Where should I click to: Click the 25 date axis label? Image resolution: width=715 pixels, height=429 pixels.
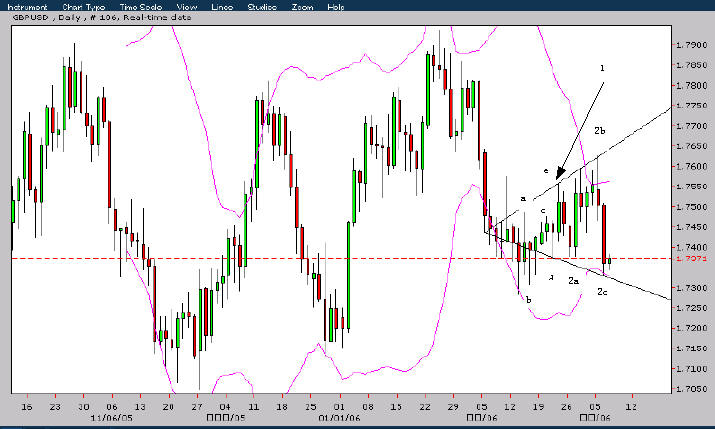(x=311, y=407)
